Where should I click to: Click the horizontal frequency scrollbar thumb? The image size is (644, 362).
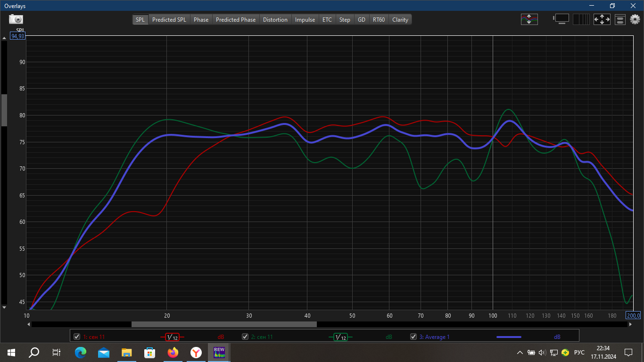pos(224,324)
